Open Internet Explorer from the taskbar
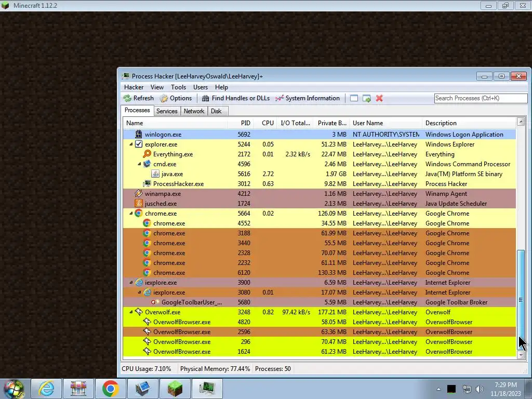 46,389
